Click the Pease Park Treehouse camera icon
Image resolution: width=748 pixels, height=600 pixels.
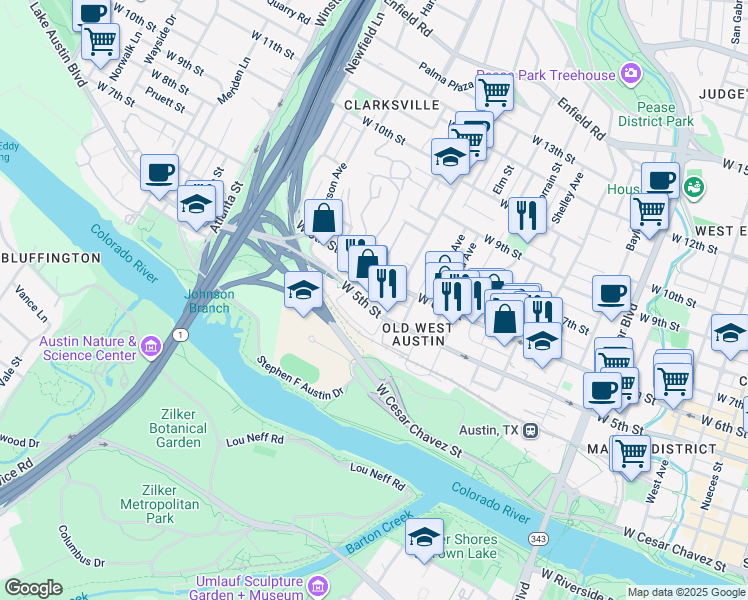point(631,74)
